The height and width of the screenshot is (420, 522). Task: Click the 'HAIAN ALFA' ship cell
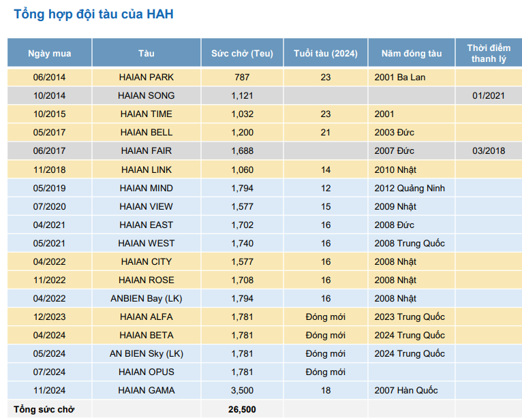[x=147, y=317]
